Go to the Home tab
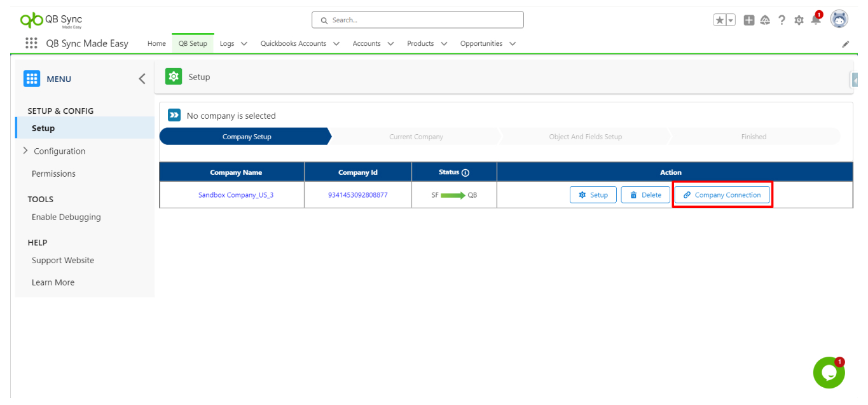This screenshot has height=405, width=868. point(156,44)
